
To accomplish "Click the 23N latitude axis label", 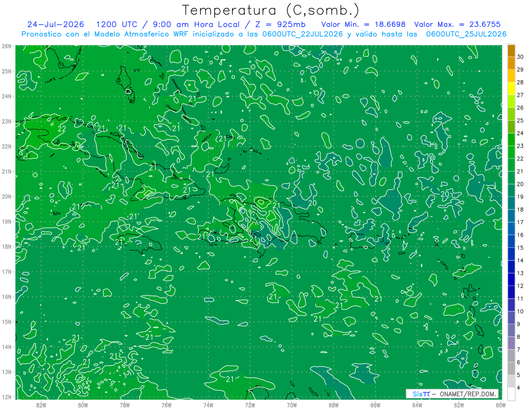I will (x=6, y=121).
